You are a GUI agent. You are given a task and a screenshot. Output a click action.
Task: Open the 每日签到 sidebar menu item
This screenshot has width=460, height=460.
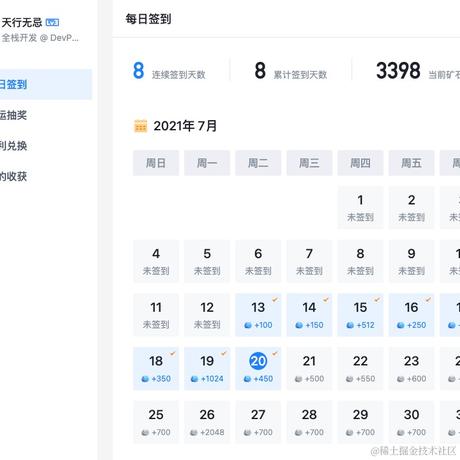pos(46,84)
